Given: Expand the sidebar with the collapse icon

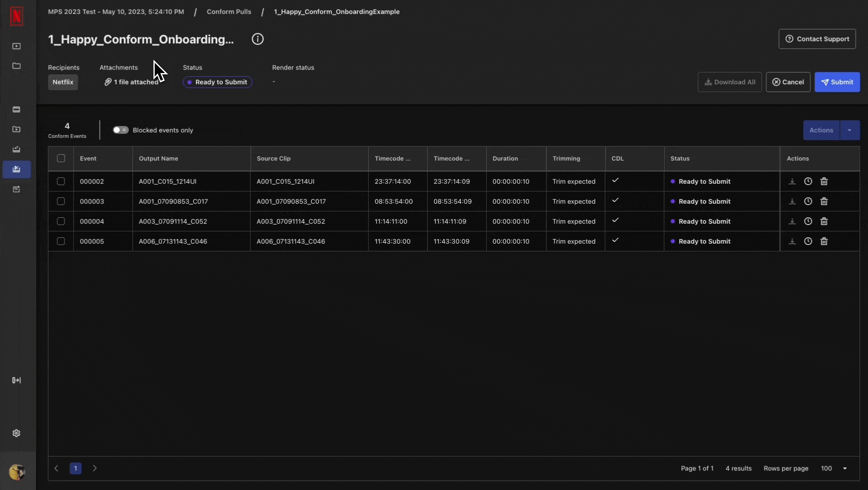Looking at the screenshot, I should [16, 380].
